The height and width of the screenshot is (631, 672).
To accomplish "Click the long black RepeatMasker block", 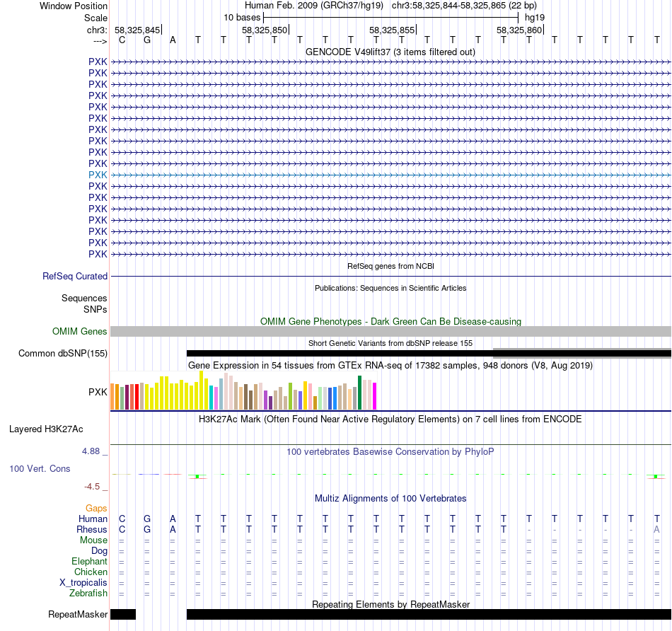I will [429, 614].
